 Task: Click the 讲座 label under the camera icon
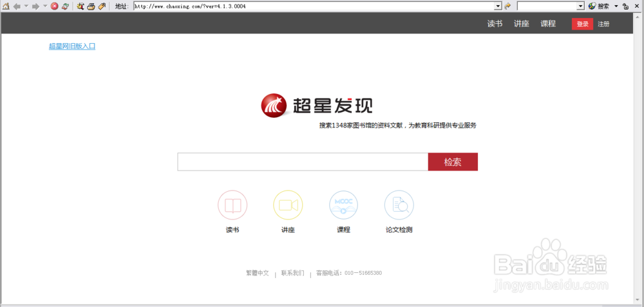288,230
